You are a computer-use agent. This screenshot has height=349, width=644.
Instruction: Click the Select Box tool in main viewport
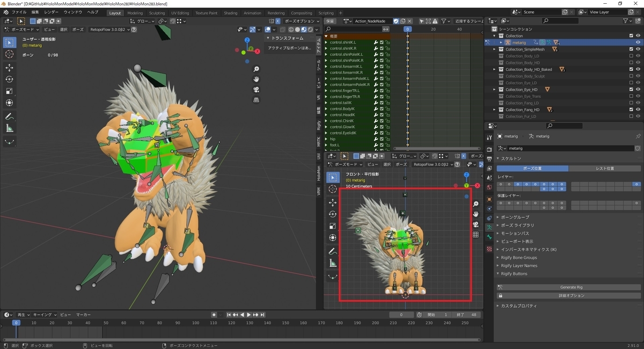[x=10, y=42]
